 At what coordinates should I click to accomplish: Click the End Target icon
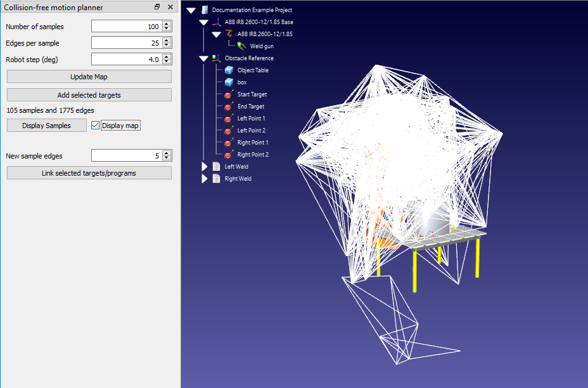[229, 107]
